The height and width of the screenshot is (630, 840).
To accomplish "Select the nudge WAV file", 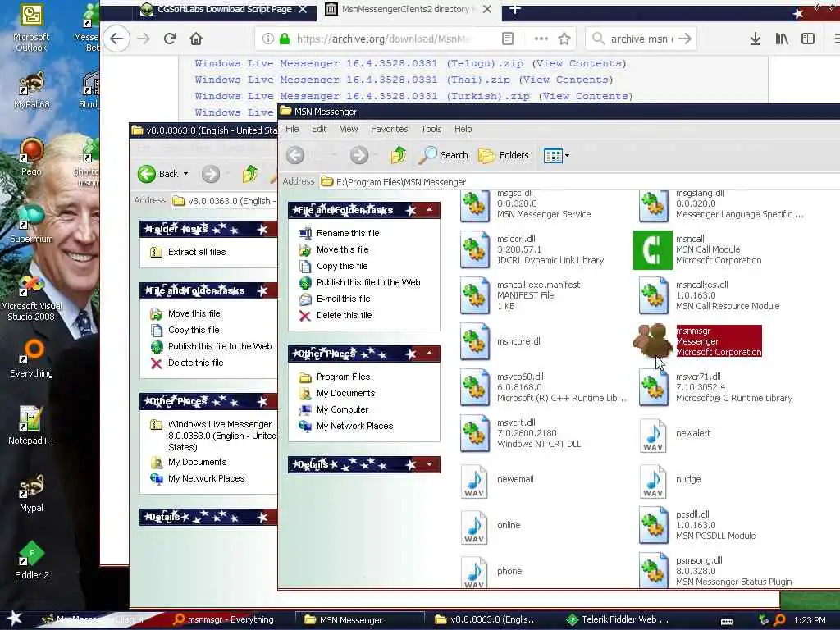I will 670,479.
